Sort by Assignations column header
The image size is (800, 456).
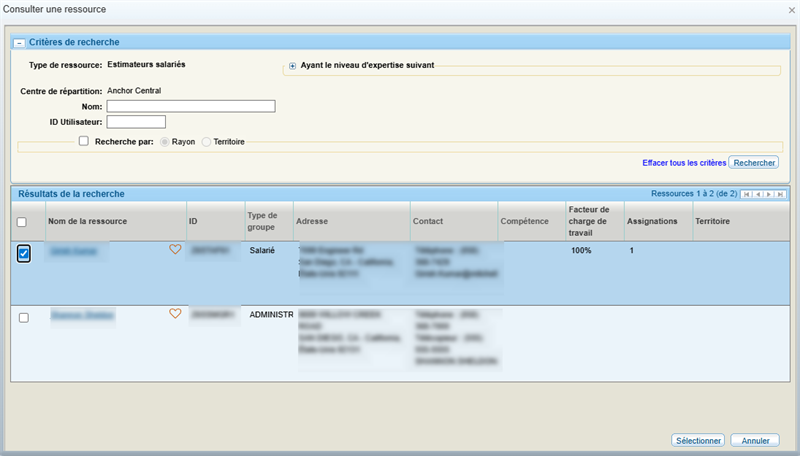click(x=652, y=221)
